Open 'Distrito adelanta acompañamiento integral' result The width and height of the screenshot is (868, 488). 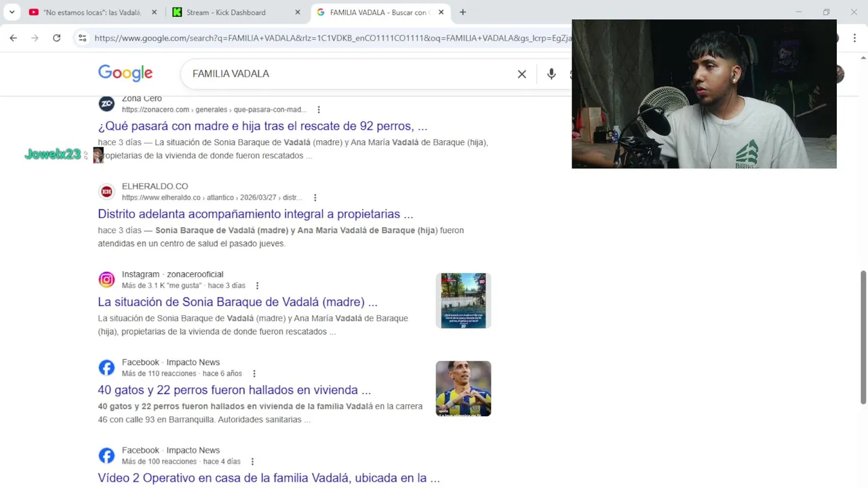coord(256,214)
